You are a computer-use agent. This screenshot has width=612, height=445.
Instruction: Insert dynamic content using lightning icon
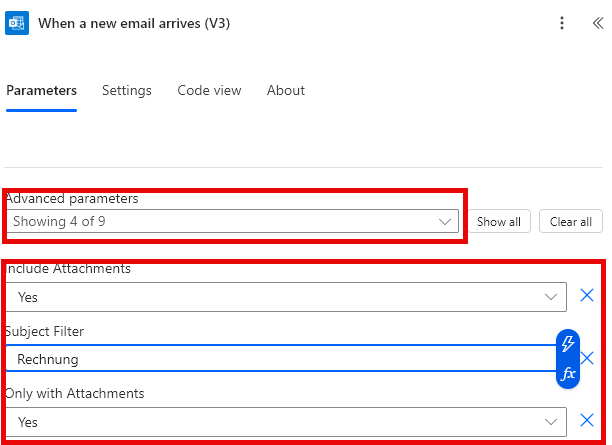[568, 344]
